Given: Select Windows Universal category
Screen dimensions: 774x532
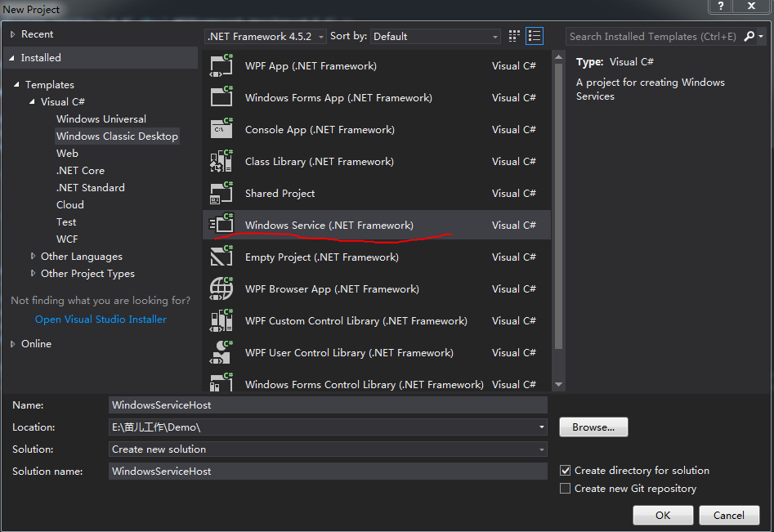Looking at the screenshot, I should click(101, 119).
